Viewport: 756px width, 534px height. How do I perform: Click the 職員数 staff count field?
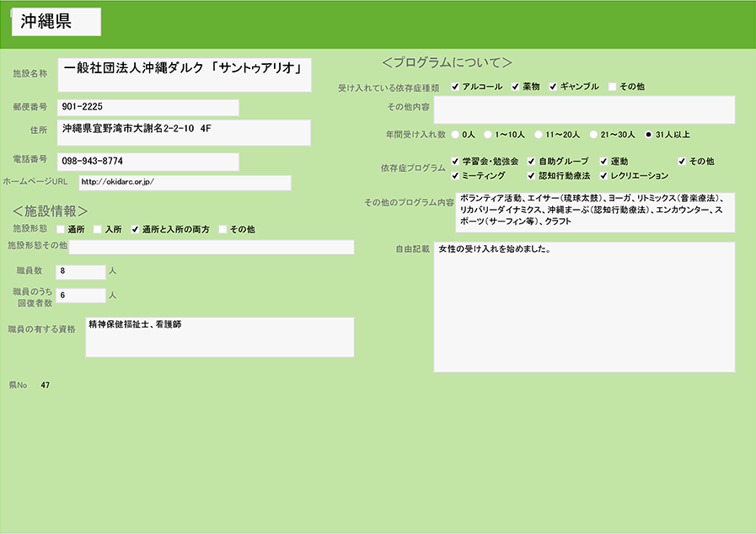pos(80,271)
